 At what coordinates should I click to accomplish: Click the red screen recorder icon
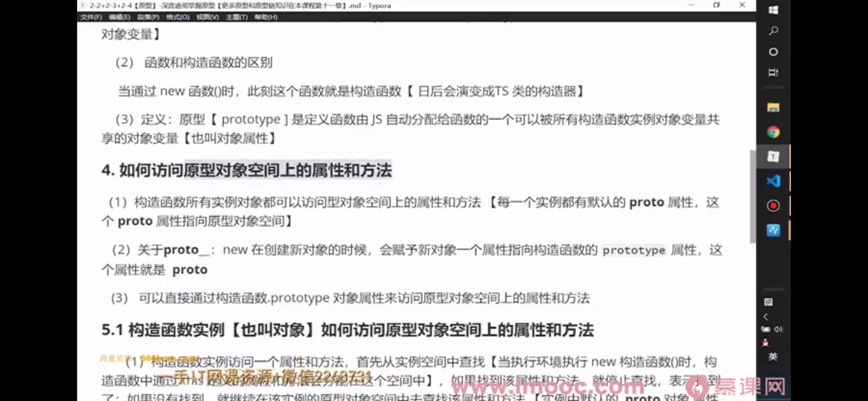pyautogui.click(x=773, y=206)
